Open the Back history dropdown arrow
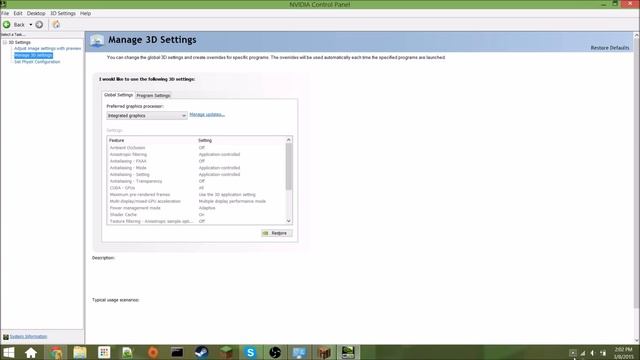This screenshot has width=640, height=360. [31, 25]
